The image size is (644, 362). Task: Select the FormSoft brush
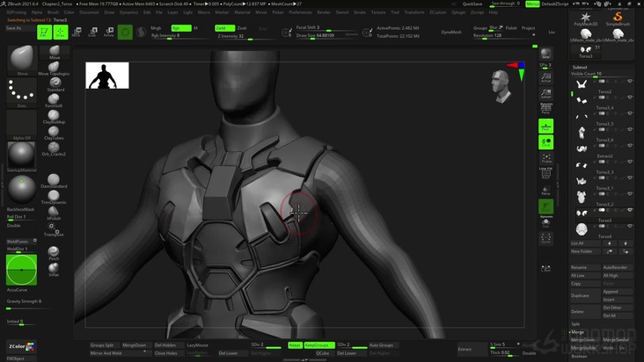54,100
